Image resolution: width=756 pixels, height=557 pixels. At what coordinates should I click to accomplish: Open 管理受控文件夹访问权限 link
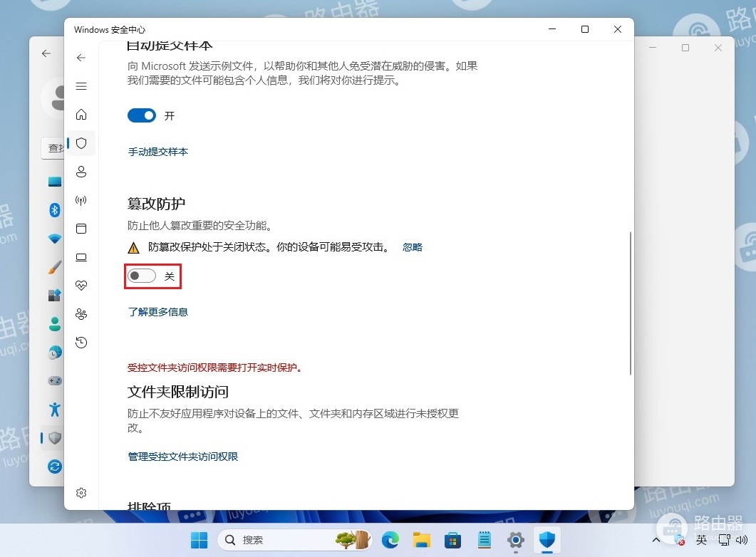[182, 457]
